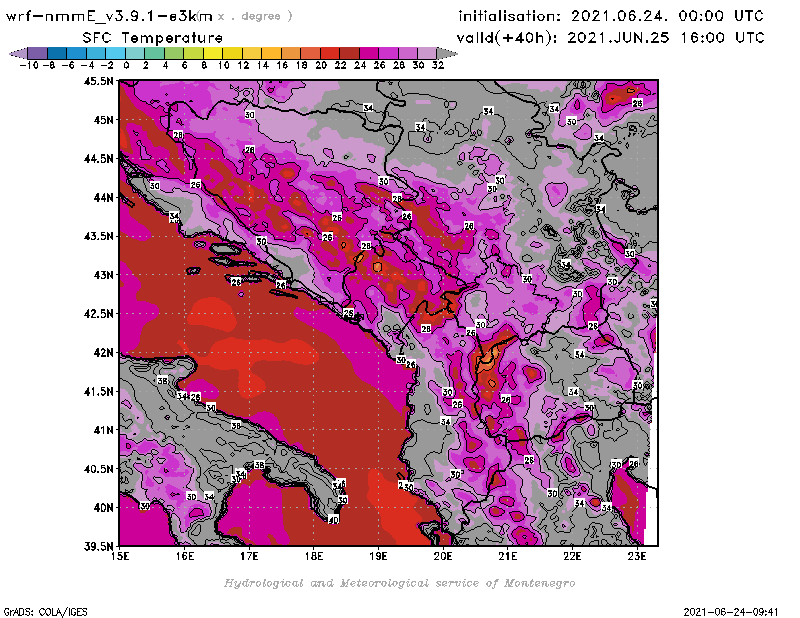
Task: Click the '18E' longitude axis label
Action: pos(314,556)
